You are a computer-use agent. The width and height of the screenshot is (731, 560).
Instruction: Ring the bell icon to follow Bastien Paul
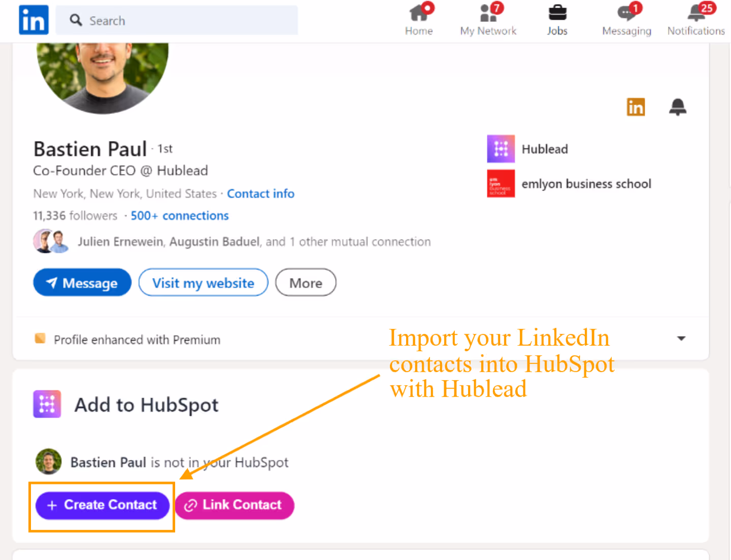pos(678,107)
